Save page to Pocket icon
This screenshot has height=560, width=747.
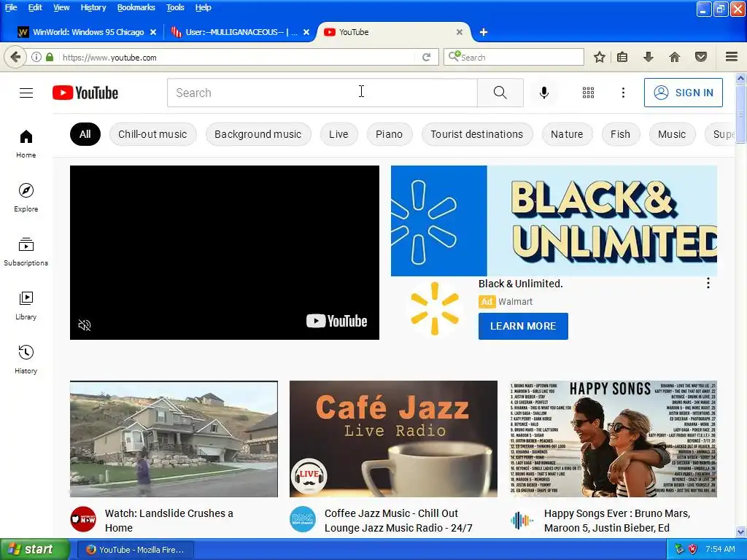(x=701, y=57)
